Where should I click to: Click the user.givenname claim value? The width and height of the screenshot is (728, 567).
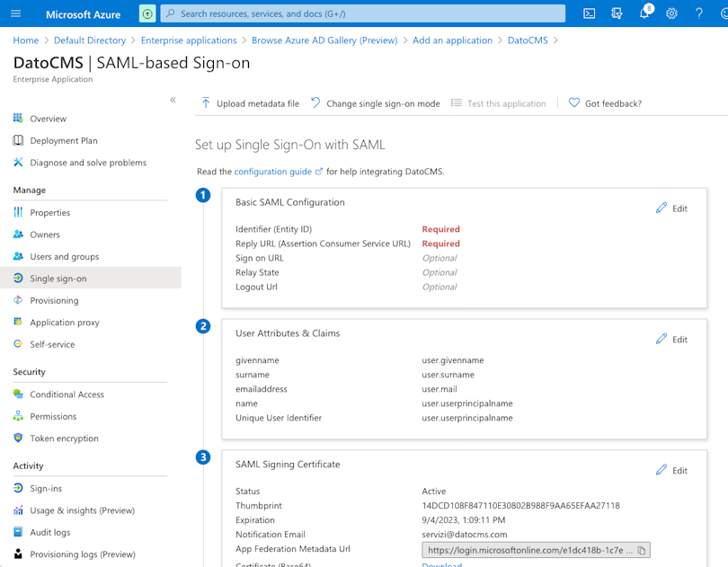(x=453, y=360)
